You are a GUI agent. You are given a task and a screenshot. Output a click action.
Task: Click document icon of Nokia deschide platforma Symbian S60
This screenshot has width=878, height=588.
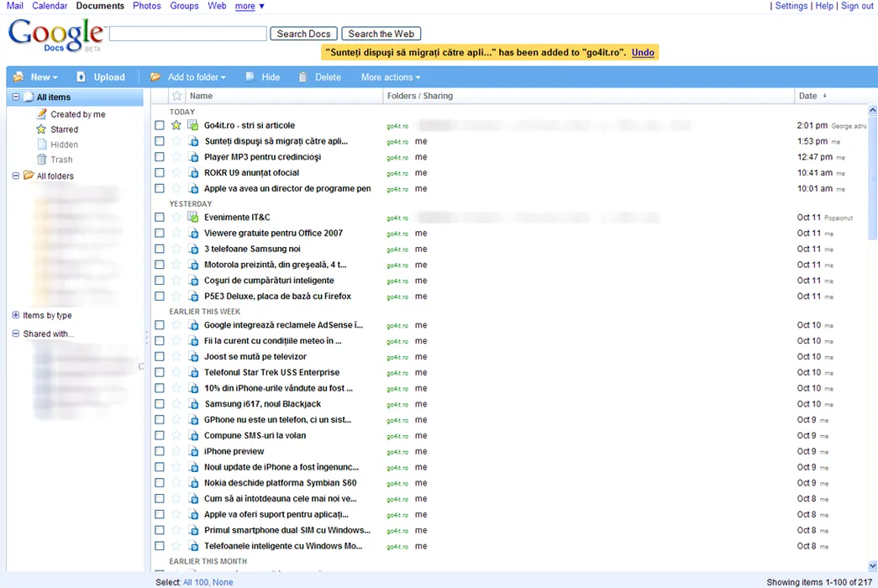point(193,483)
